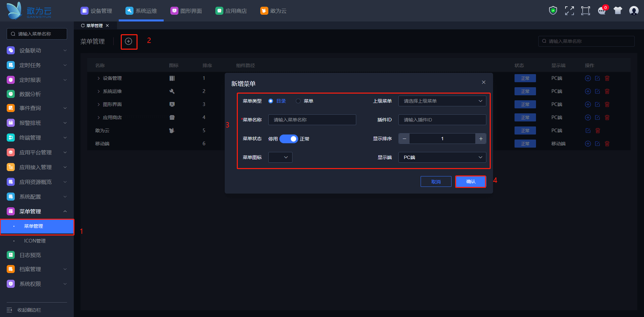
Task: Open the messages notification icon
Action: [602, 11]
